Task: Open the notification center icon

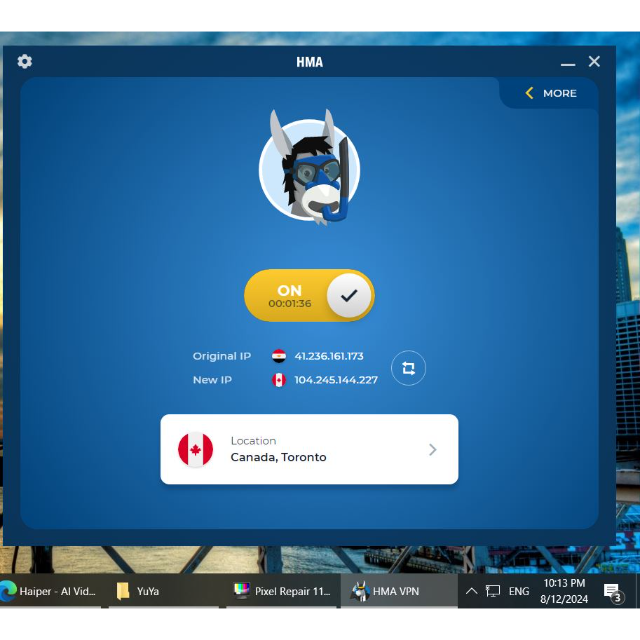Action: 612,592
